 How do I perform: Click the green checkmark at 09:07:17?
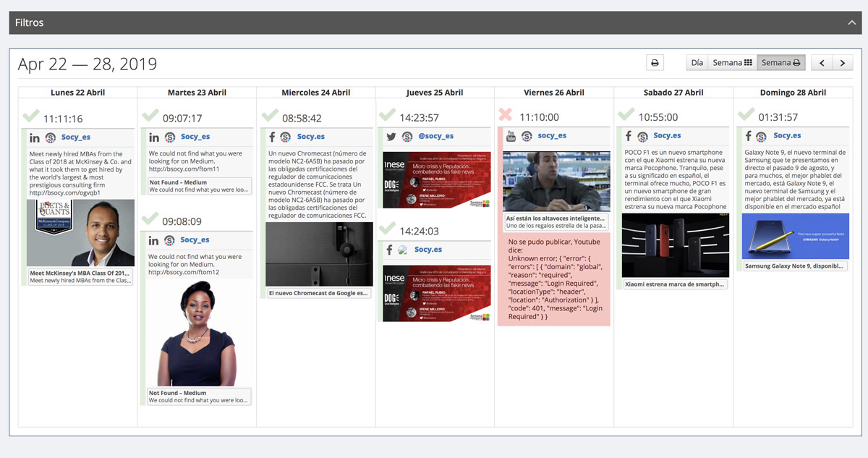pyautogui.click(x=150, y=115)
